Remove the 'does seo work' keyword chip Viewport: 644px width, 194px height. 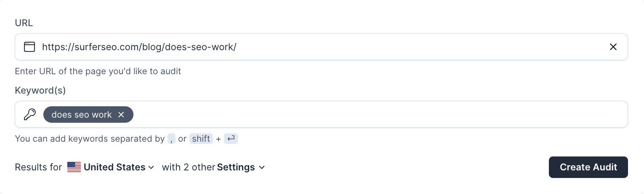[x=121, y=115]
